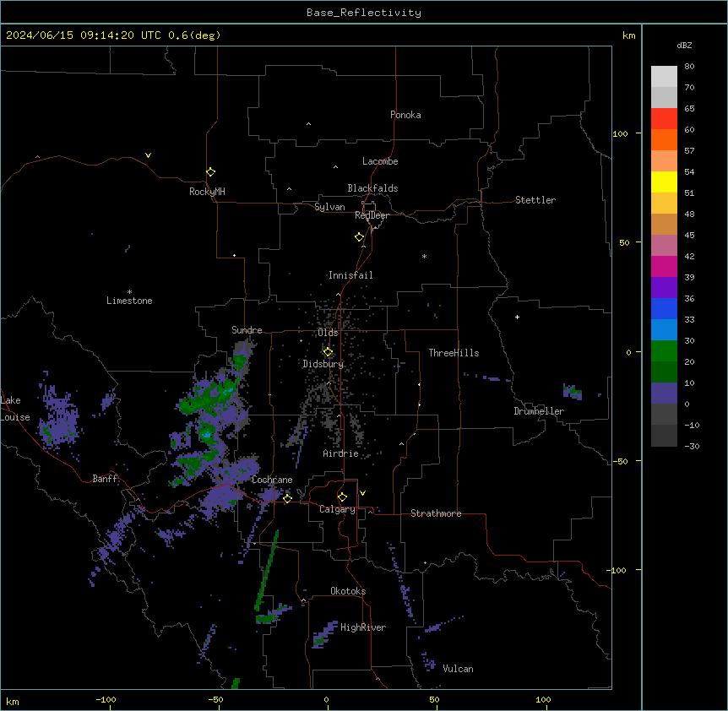Click the Calgary city label
Screen dimensions: 728x711
click(x=338, y=509)
